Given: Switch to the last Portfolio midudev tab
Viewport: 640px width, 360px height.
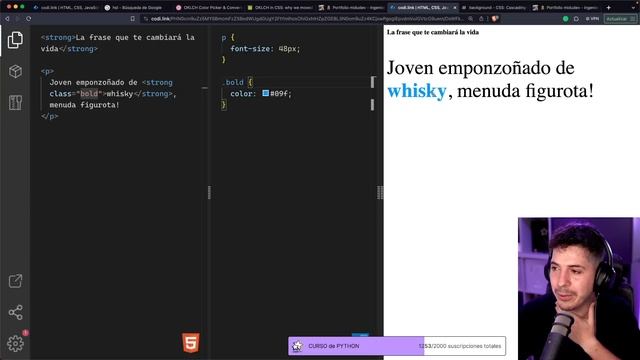Looking at the screenshot, I should pyautogui.click(x=565, y=7).
